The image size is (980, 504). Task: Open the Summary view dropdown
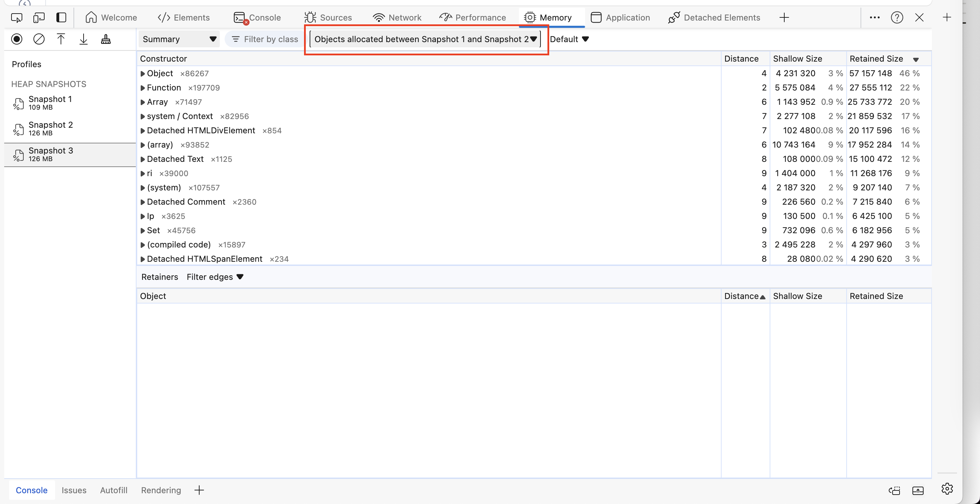click(178, 39)
